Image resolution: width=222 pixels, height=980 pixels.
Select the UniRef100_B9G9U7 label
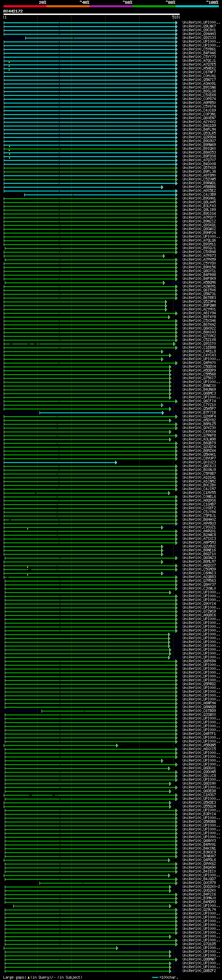point(199,141)
